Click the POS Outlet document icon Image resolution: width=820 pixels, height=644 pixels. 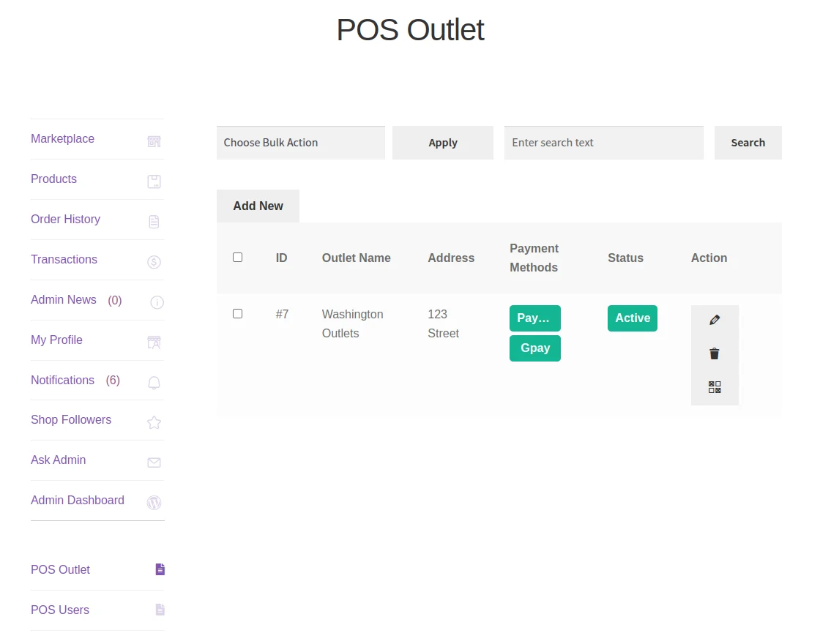(160, 569)
